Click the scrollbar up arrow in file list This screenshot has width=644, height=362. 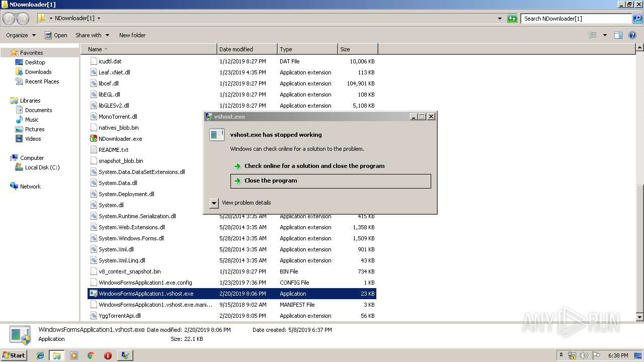click(639, 48)
